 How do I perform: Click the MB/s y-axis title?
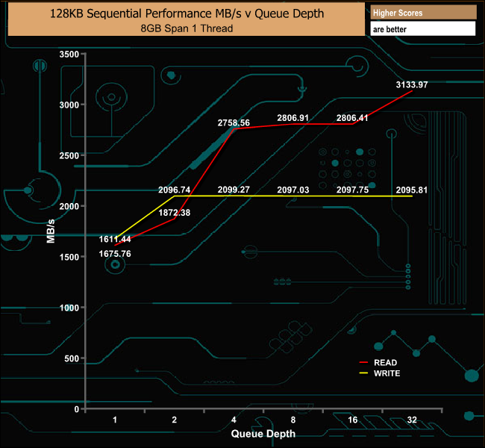point(51,231)
